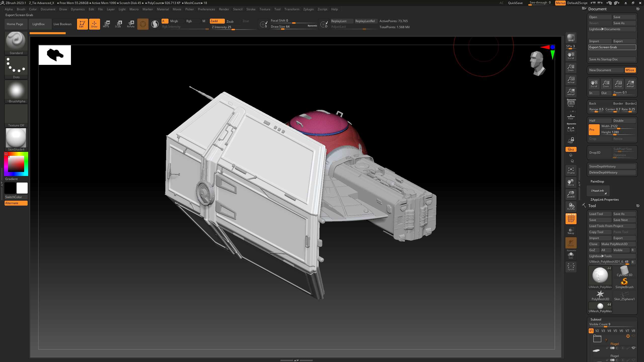
Task: Click the Transp transparency icon
Action: point(571,231)
